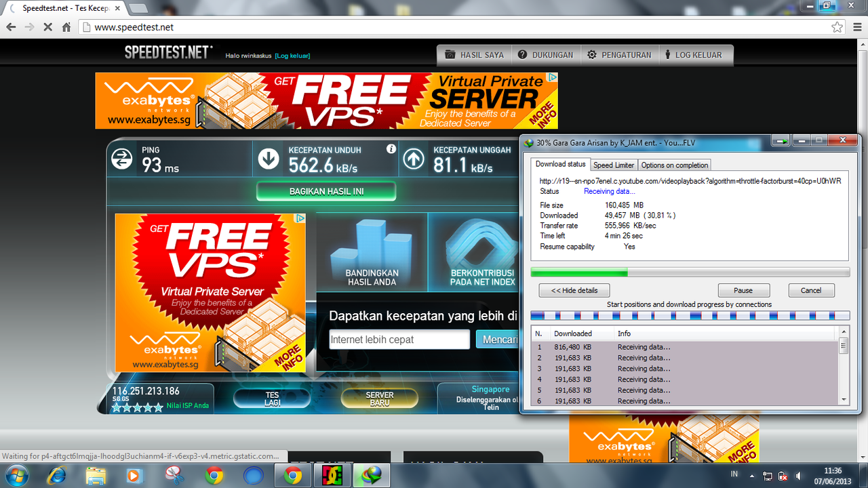868x488 pixels.
Task: Click the AdChoices icon on square ad
Action: click(300, 218)
